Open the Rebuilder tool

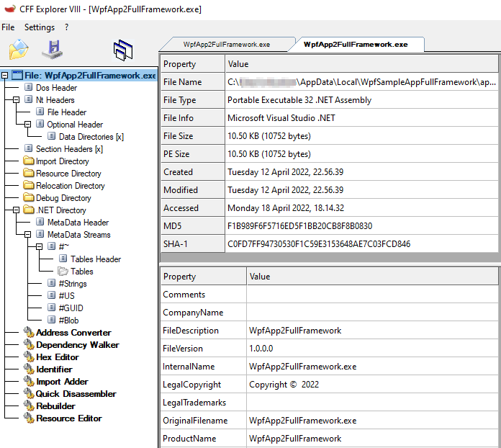point(56,406)
